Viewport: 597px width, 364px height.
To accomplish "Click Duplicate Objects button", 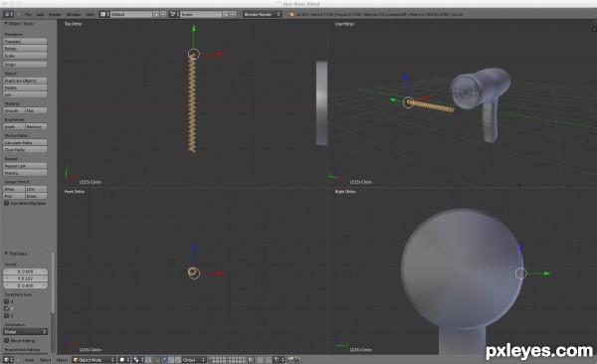I will (25, 81).
